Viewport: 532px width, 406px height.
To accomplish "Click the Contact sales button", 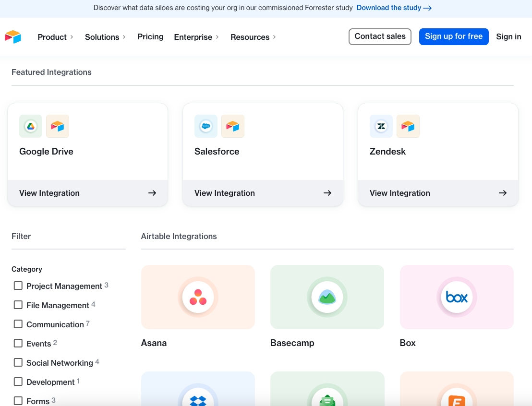I will click(x=380, y=36).
